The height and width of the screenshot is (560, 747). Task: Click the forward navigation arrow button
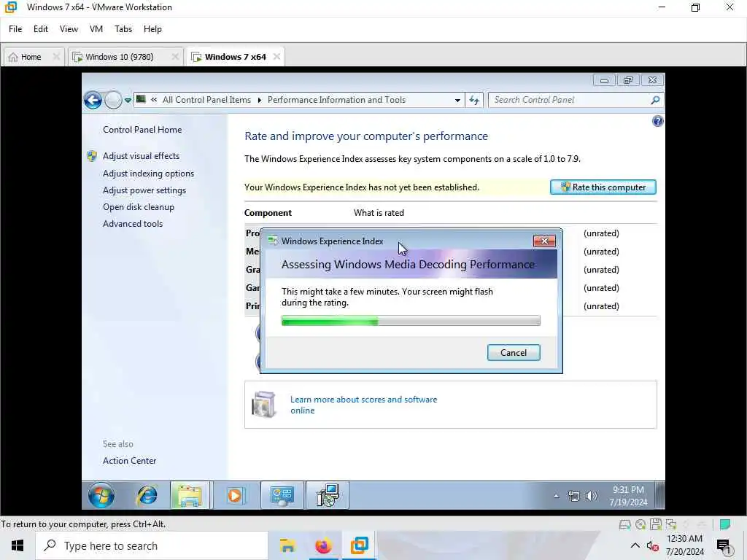click(x=113, y=100)
